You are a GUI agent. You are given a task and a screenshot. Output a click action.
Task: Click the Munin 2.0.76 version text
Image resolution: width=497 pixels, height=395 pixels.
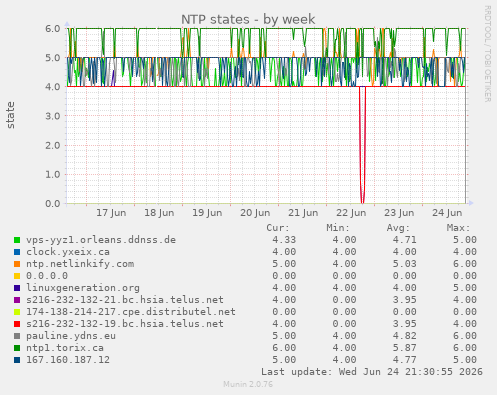pos(248,384)
